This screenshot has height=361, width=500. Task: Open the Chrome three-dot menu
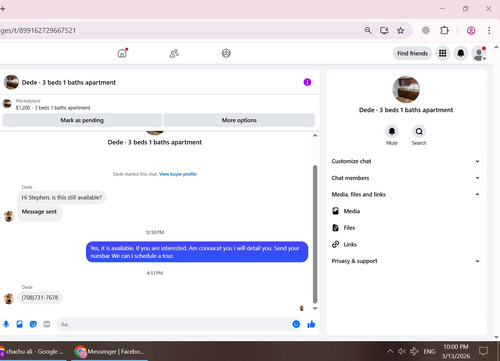pyautogui.click(x=489, y=30)
